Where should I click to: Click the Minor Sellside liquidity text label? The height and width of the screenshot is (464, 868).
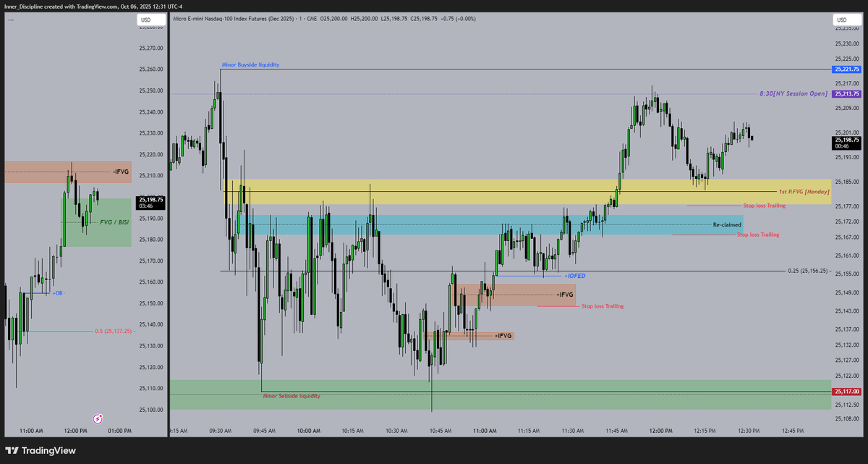292,396
